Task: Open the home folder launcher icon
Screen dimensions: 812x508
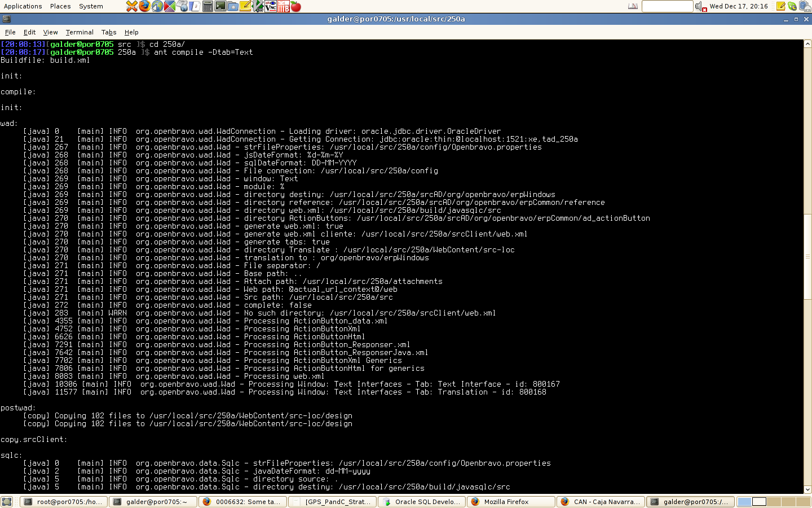Action: 232,6
